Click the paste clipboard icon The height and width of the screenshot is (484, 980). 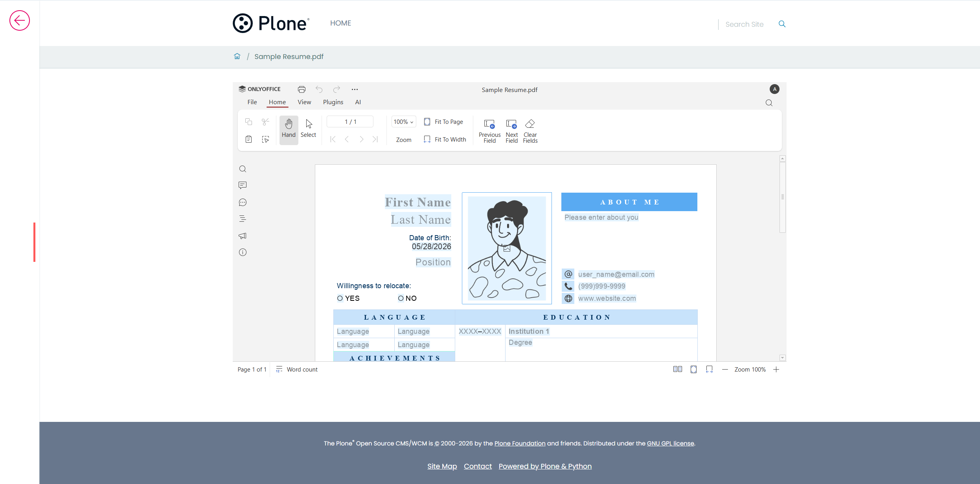[x=248, y=139]
